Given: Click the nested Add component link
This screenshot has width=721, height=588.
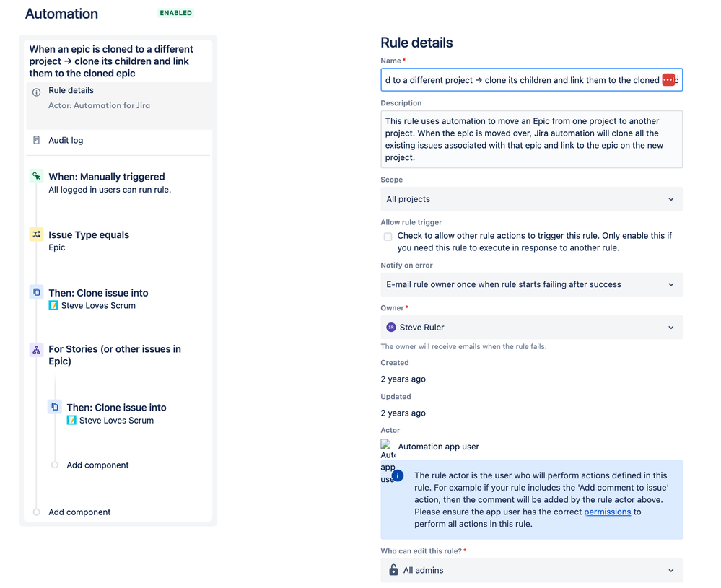Looking at the screenshot, I should [x=97, y=465].
